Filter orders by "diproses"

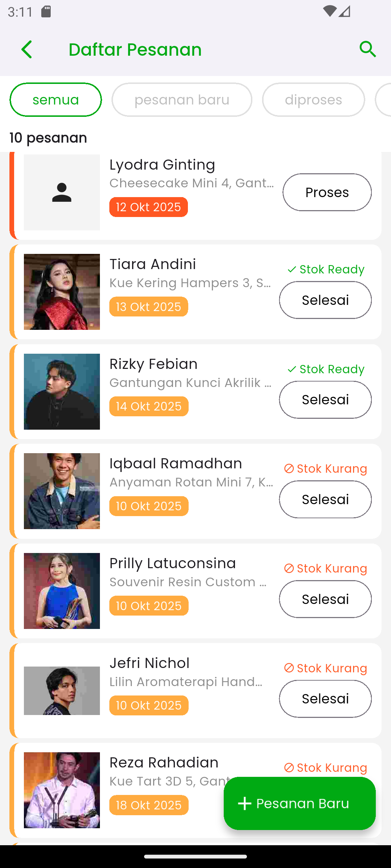pos(313,100)
